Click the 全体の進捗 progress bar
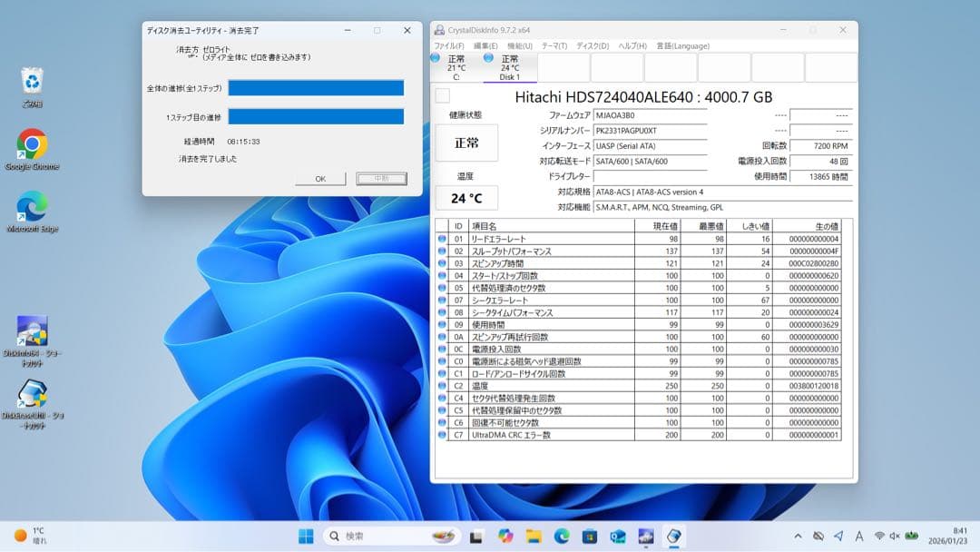The width and height of the screenshot is (980, 552). (318, 87)
